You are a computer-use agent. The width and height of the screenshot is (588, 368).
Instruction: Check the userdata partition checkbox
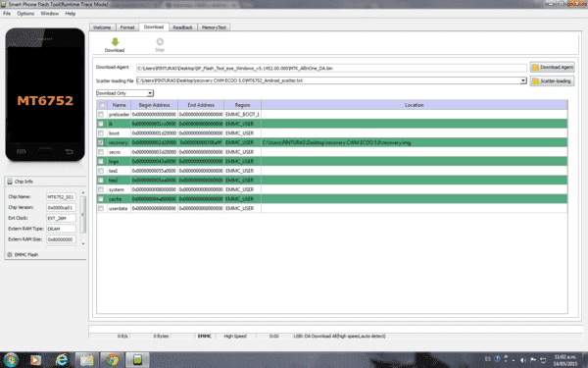click(x=101, y=208)
